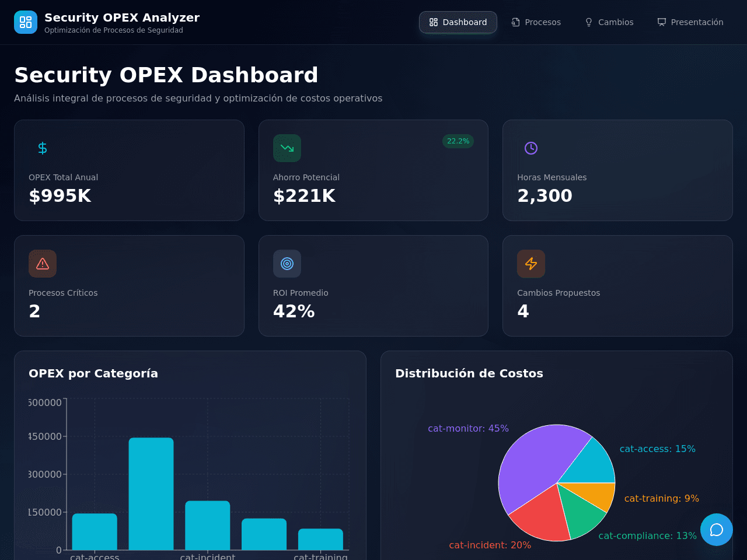This screenshot has height=560, width=747.
Task: Click the cat-compliance: 13% pie label
Action: [648, 535]
